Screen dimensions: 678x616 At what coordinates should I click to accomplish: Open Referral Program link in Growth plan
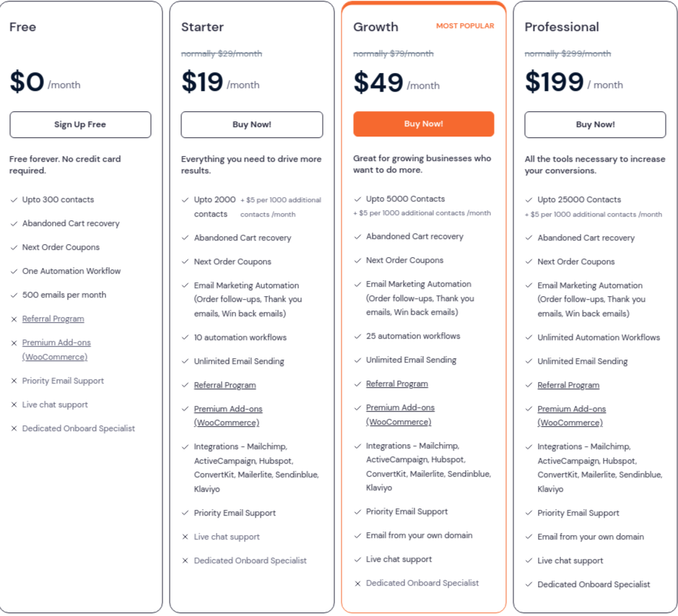click(397, 383)
